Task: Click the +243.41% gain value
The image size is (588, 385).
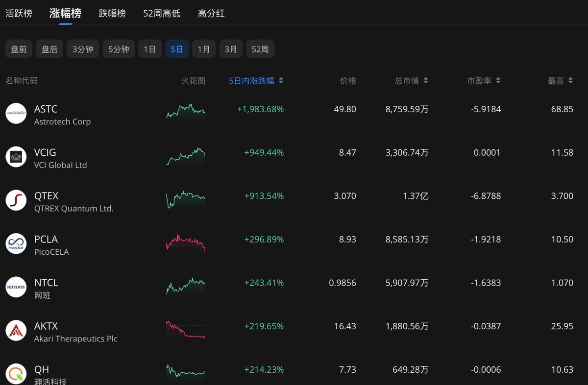Action: (x=264, y=283)
